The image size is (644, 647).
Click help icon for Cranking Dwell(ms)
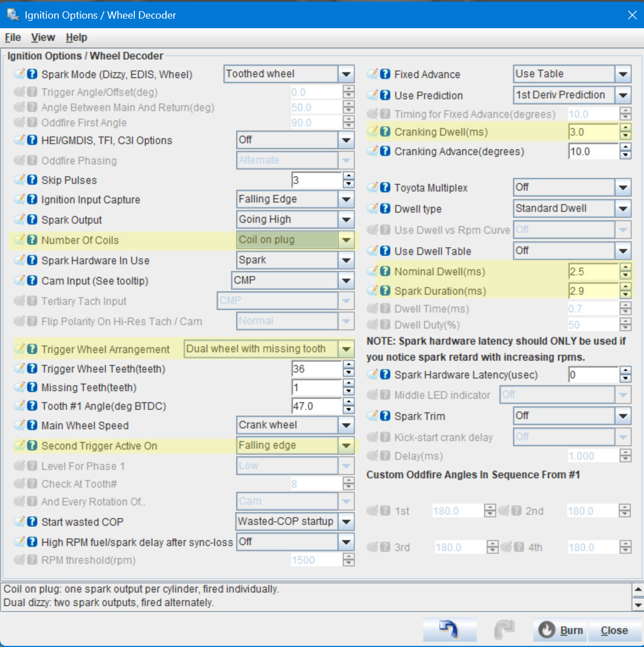coord(385,132)
